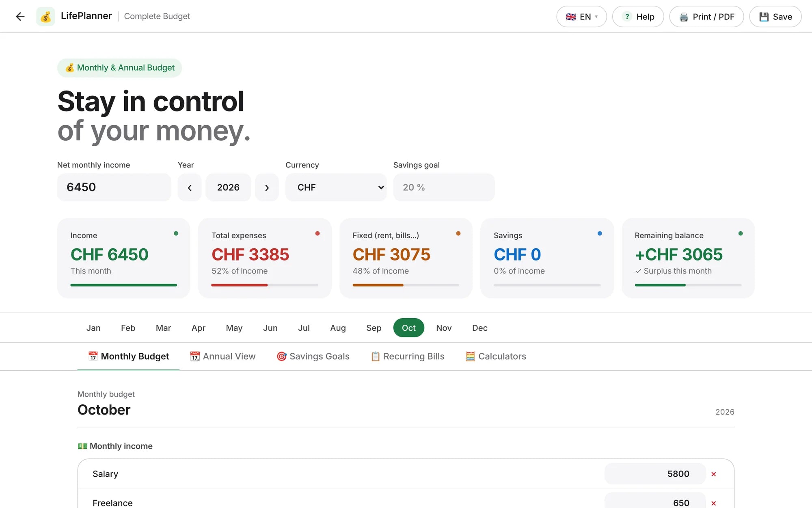Open the Help button
Screen dimensions: 812x508
pos(638,17)
